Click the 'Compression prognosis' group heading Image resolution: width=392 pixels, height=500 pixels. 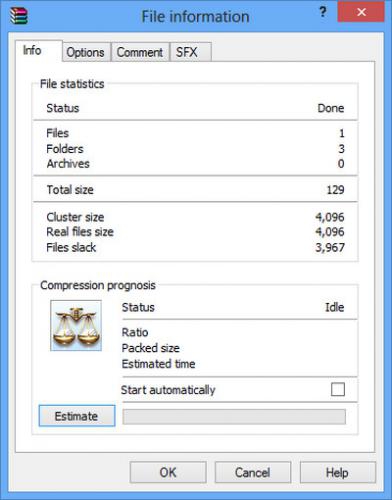[x=98, y=285]
